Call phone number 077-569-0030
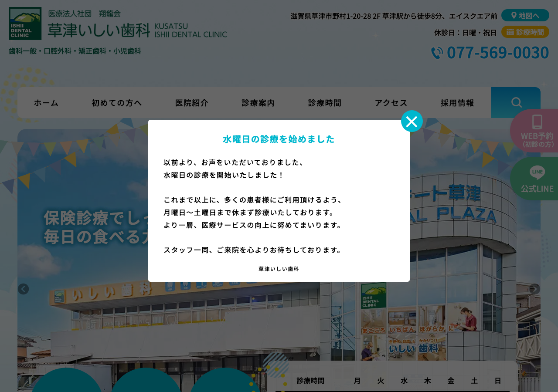Image resolution: width=558 pixels, height=392 pixels. click(498, 52)
